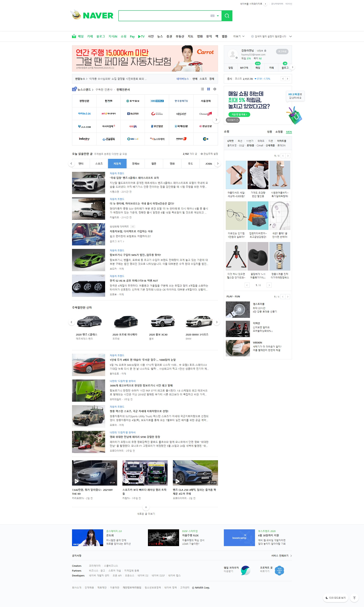
Task: Go to next stock ticker item
Action: (288, 79)
